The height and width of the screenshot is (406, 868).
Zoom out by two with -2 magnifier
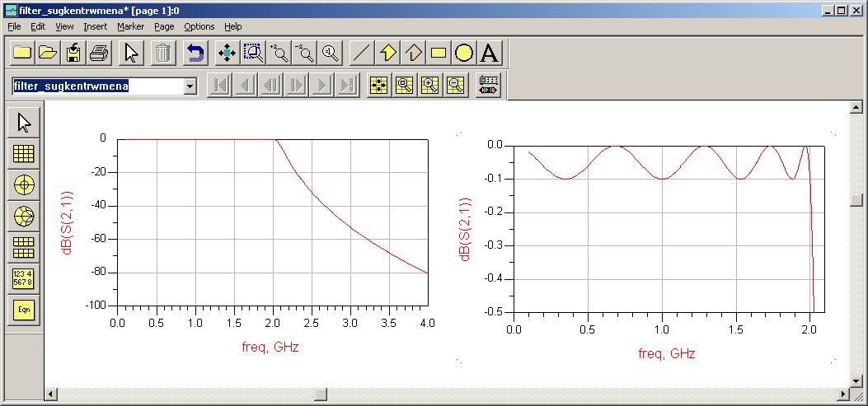click(304, 53)
